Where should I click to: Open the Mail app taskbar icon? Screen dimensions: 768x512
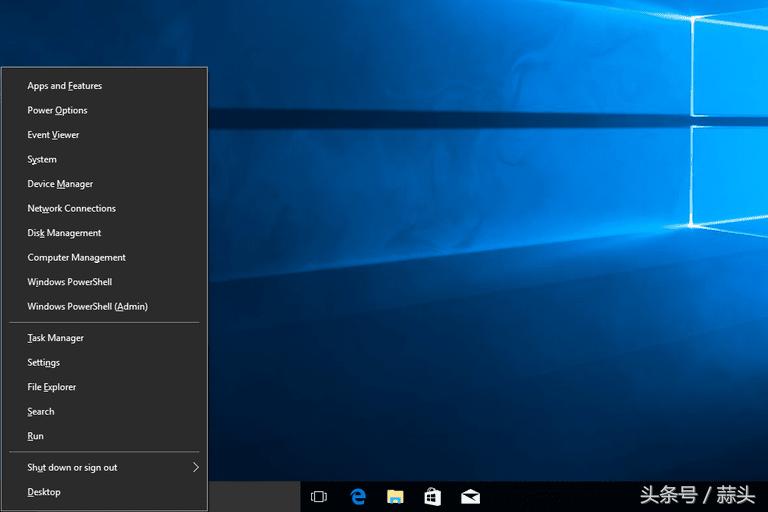point(470,497)
